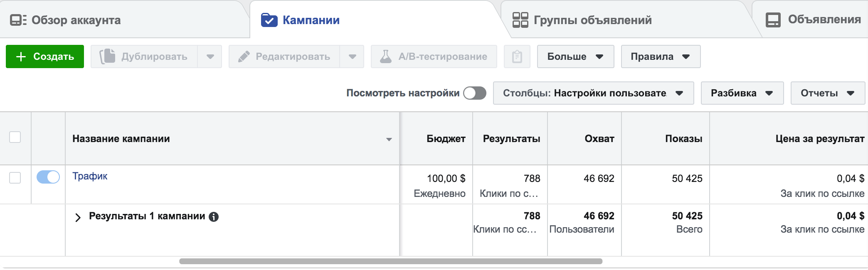Image resolution: width=868 pixels, height=270 pixels.
Task: Switch to the Кампании tab
Action: 311,20
